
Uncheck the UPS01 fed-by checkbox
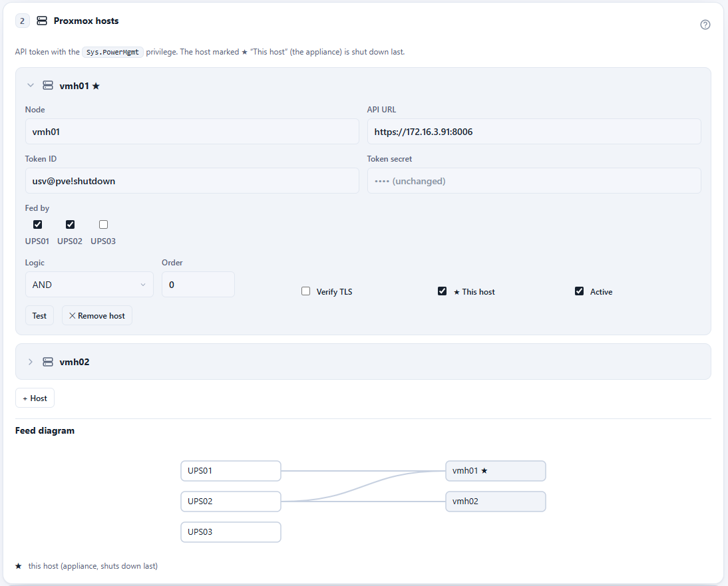click(x=38, y=225)
